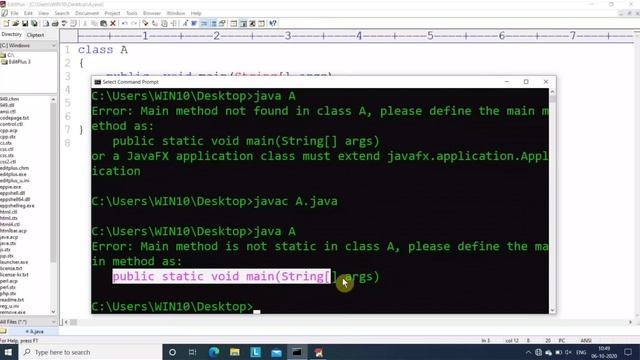Select control.ctl in the file list
This screenshot has width=640, height=360.
pos(11,124)
